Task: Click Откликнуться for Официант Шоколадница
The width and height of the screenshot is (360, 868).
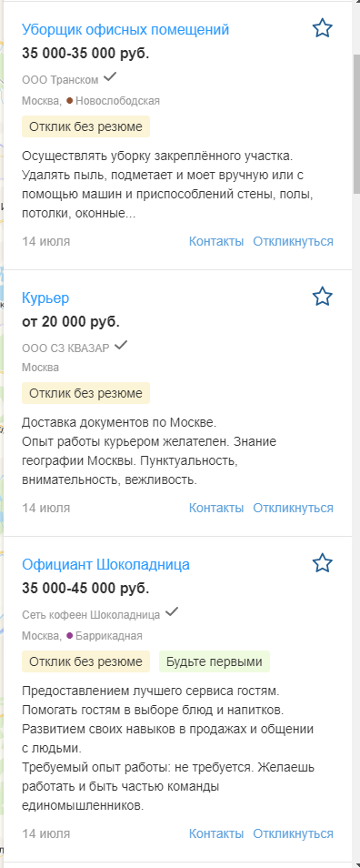Action: pos(293,833)
